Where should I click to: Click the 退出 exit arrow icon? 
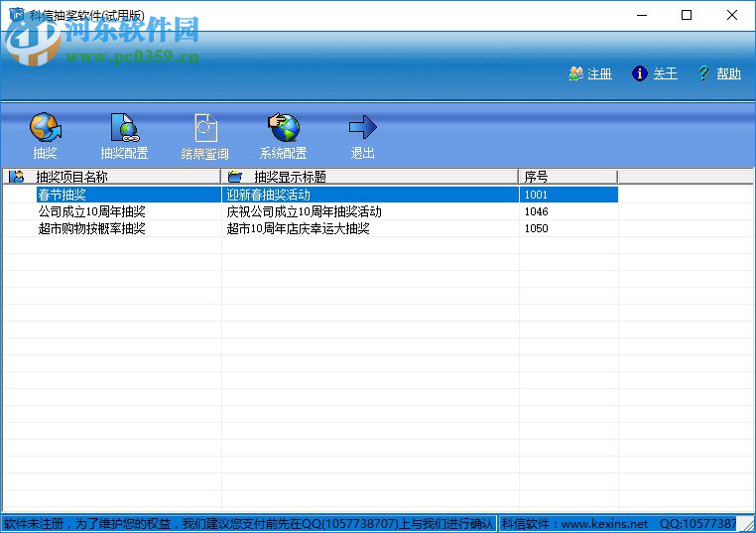pos(362,127)
